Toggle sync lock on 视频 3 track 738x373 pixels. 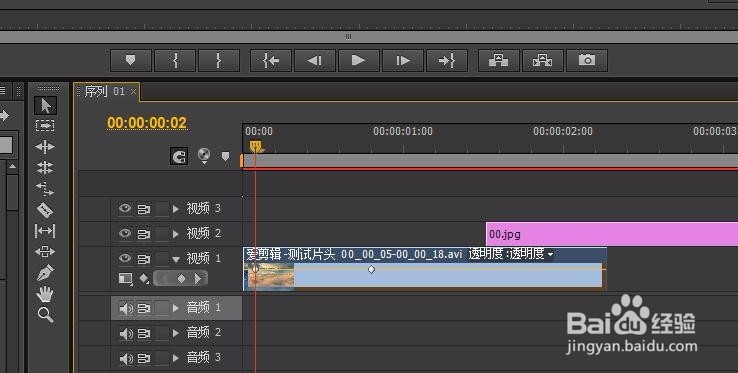[144, 209]
